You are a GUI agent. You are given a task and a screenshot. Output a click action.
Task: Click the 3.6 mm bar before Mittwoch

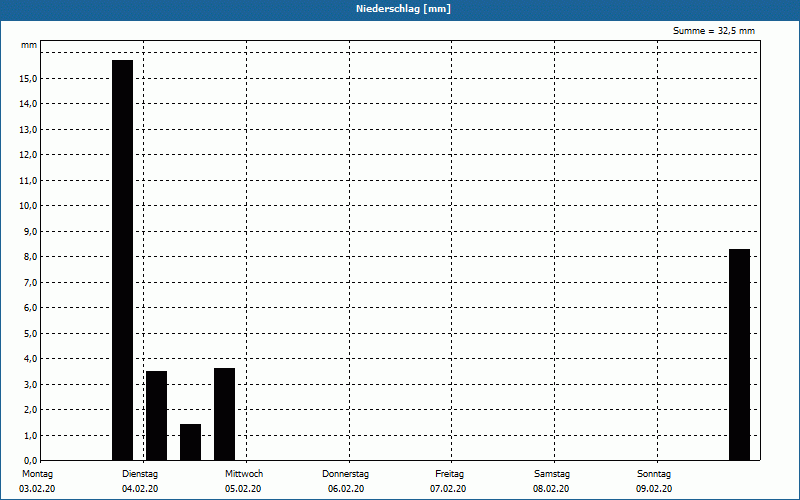[x=224, y=414]
